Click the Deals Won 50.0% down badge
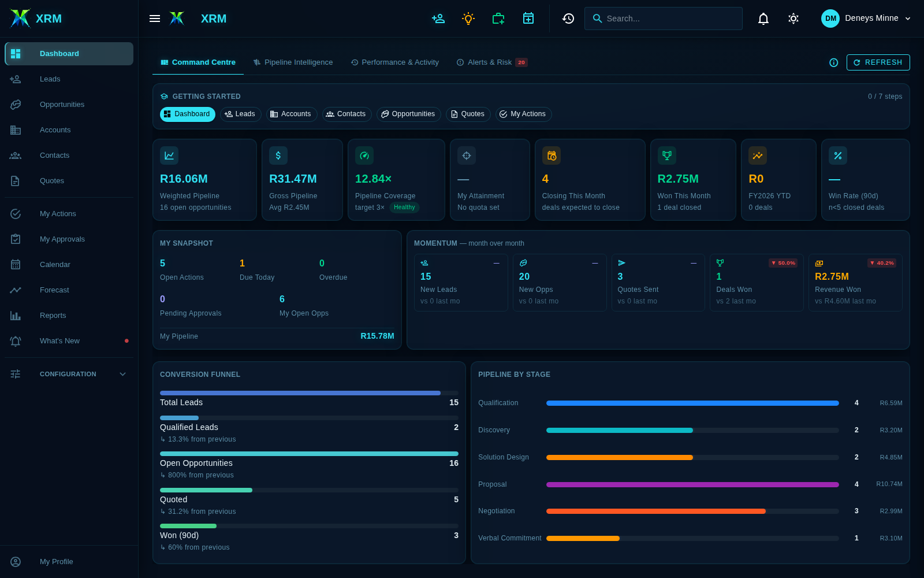The width and height of the screenshot is (924, 578). click(x=783, y=263)
